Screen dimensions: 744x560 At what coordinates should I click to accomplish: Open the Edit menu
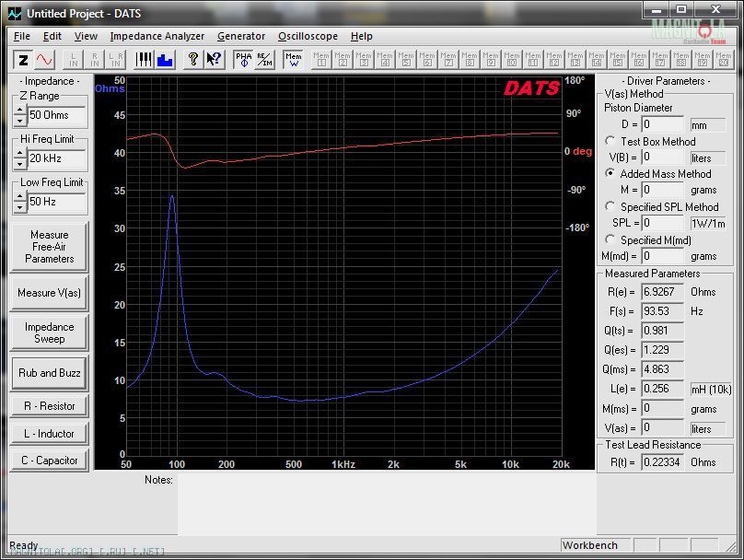[52, 36]
